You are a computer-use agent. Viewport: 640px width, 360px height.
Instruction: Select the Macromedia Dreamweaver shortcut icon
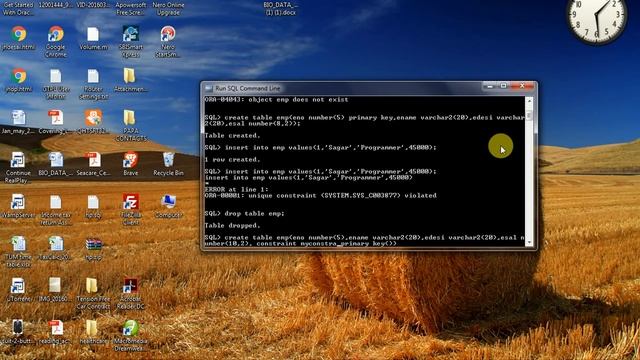point(131,329)
